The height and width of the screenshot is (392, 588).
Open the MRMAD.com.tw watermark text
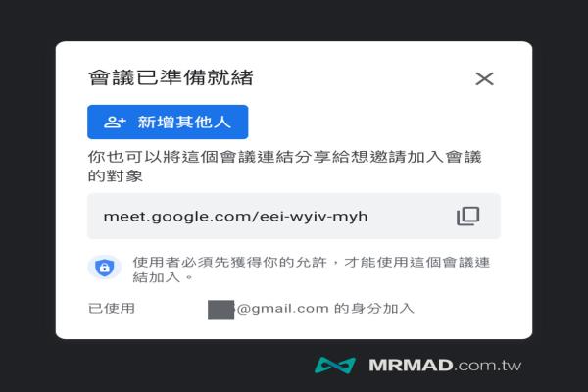(x=445, y=365)
